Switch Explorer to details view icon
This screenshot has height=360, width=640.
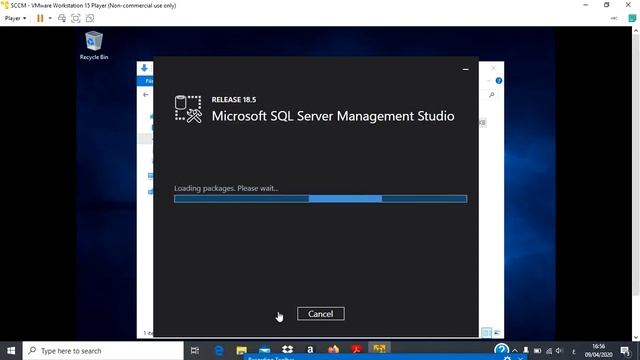click(x=486, y=333)
